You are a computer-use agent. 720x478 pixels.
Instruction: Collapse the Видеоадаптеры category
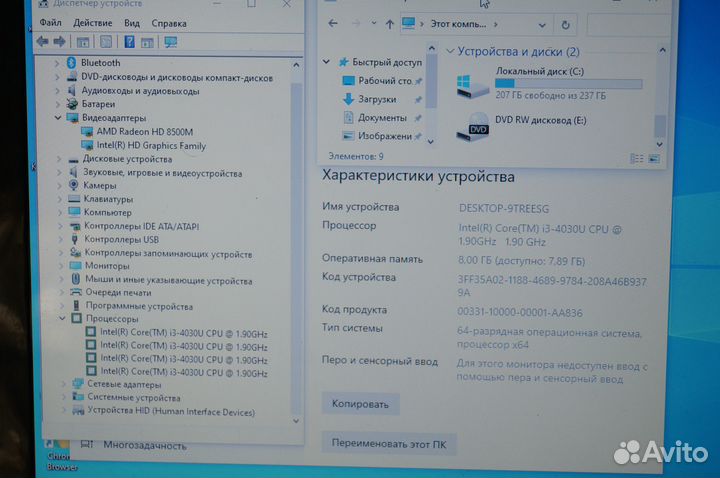(58, 118)
